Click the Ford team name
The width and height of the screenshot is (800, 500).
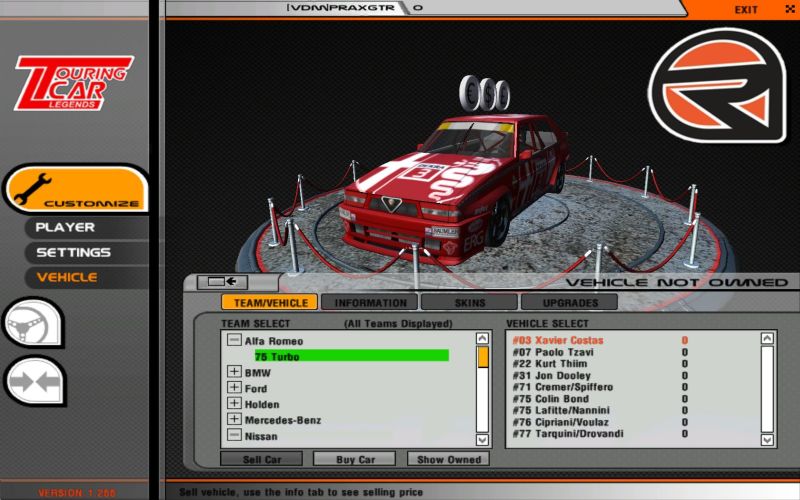[256, 388]
